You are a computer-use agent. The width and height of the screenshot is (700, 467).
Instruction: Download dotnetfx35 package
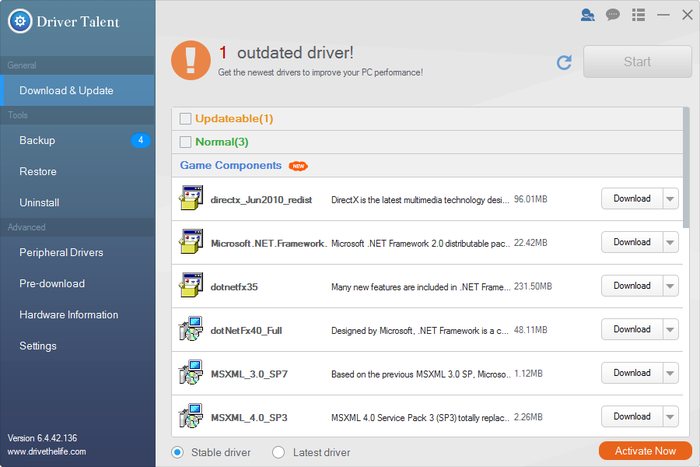(x=632, y=286)
